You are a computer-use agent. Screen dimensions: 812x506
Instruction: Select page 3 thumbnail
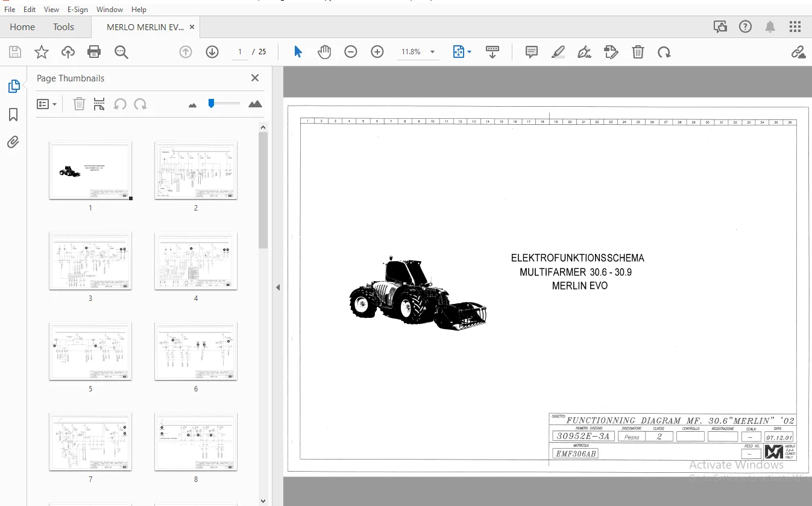[x=90, y=261]
